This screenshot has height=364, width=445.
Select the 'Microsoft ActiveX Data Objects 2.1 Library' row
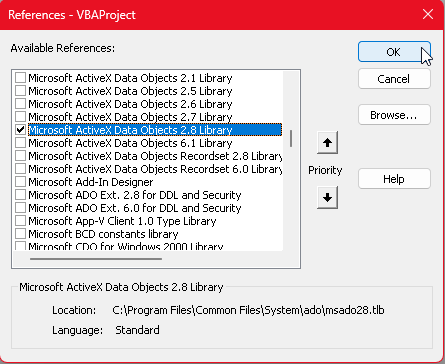tap(130, 78)
